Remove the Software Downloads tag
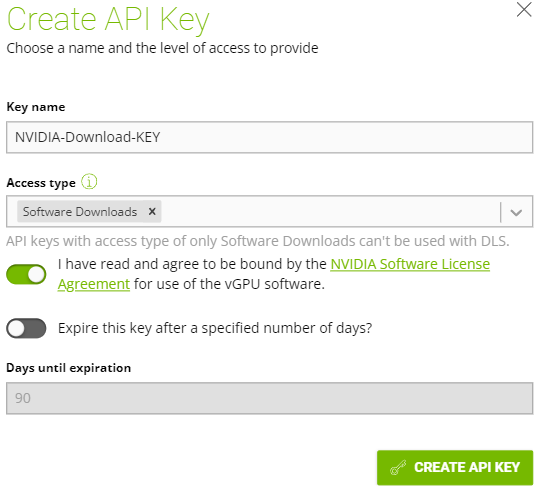This screenshot has width=543, height=492. pyautogui.click(x=152, y=211)
